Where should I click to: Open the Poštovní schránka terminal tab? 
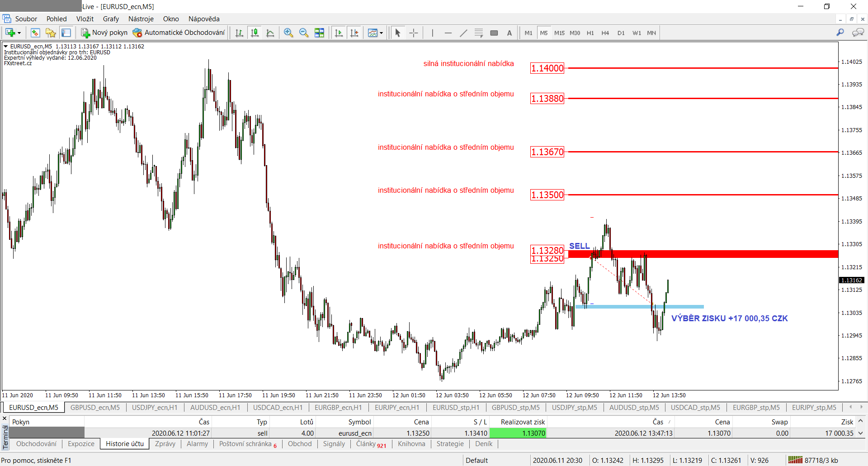point(248,444)
